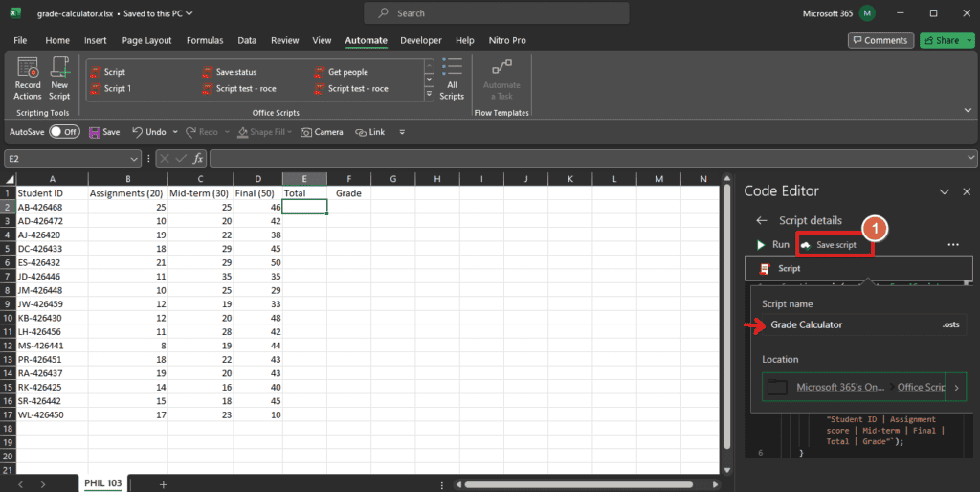Select the PHIL 103 sheet tab

[103, 483]
